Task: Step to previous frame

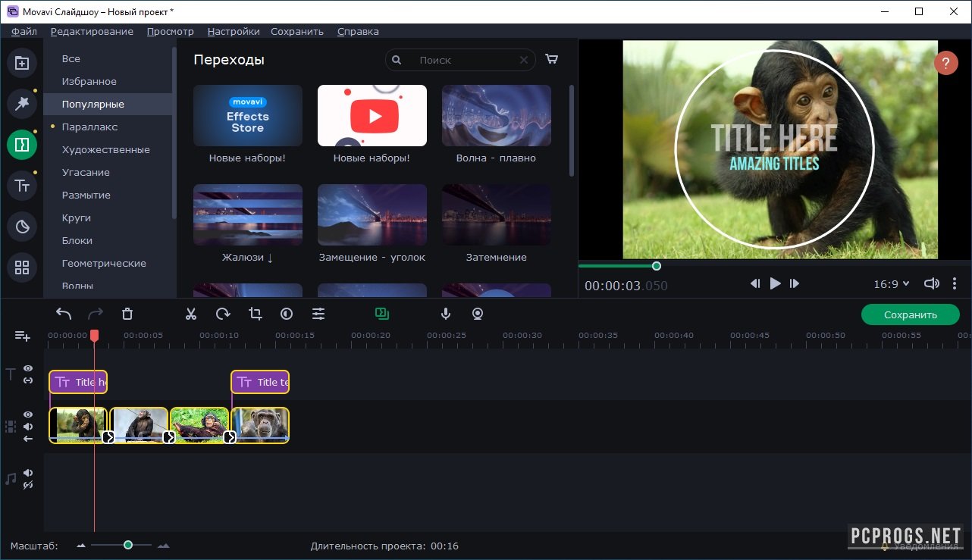Action: click(755, 283)
